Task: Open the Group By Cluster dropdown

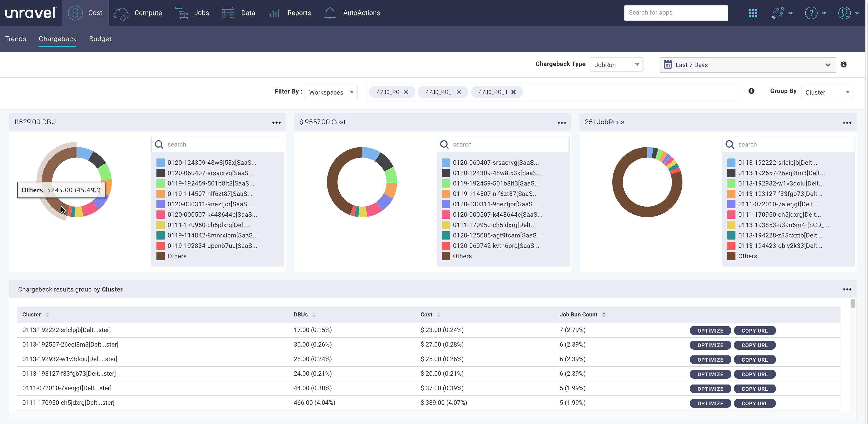Action: pyautogui.click(x=827, y=92)
